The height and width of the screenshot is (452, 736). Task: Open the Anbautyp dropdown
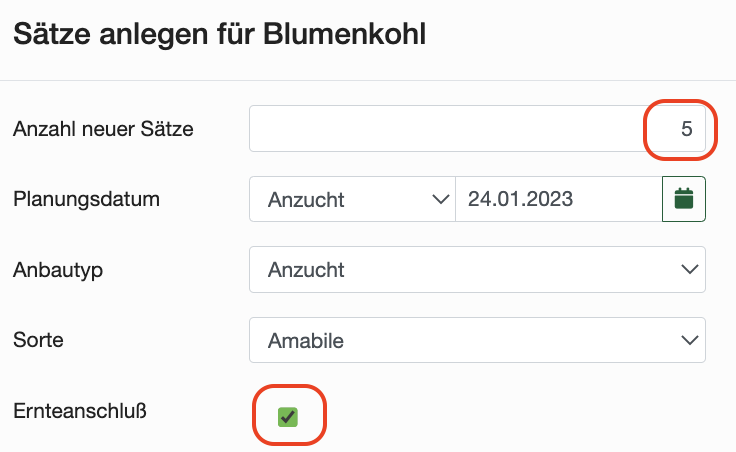pos(477,269)
